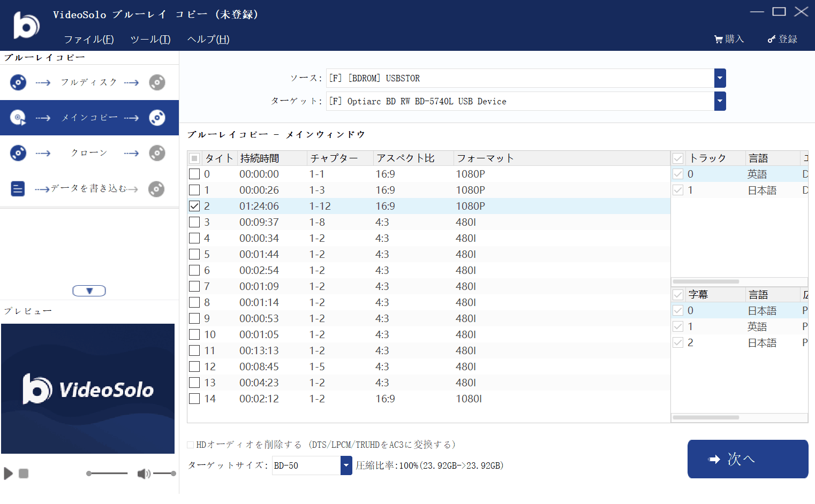This screenshot has height=504, width=815.
Task: Select the フルディスク copy mode
Action: pyautogui.click(x=89, y=82)
